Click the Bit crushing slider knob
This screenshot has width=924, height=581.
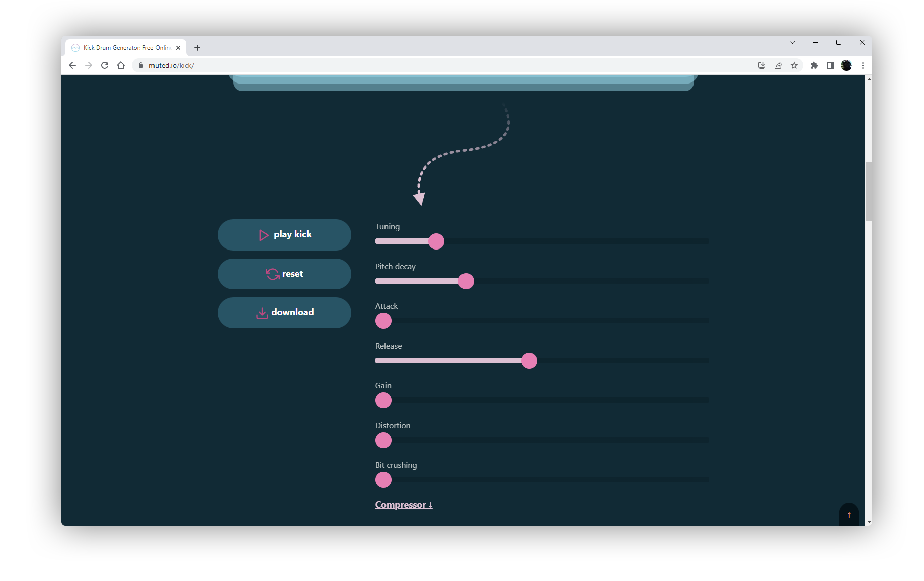coord(383,480)
